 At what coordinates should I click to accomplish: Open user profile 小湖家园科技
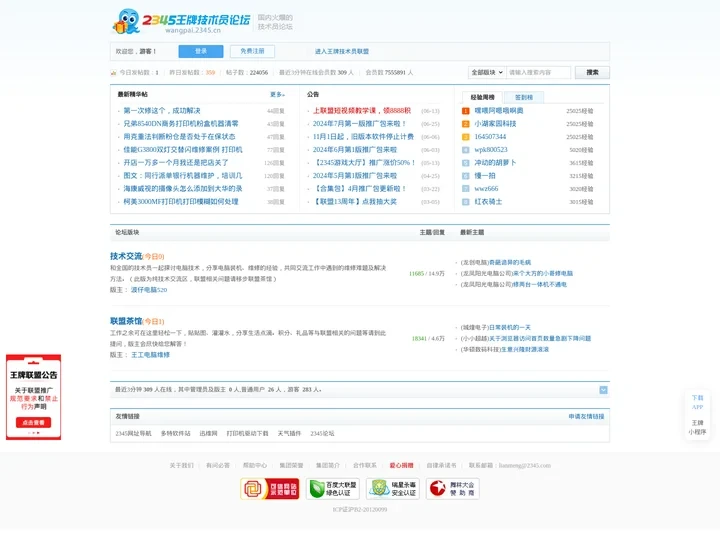(x=495, y=124)
